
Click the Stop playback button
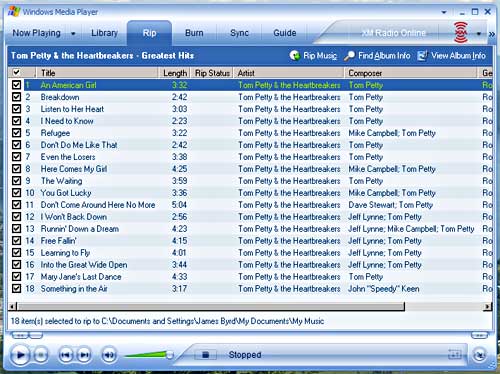click(41, 355)
